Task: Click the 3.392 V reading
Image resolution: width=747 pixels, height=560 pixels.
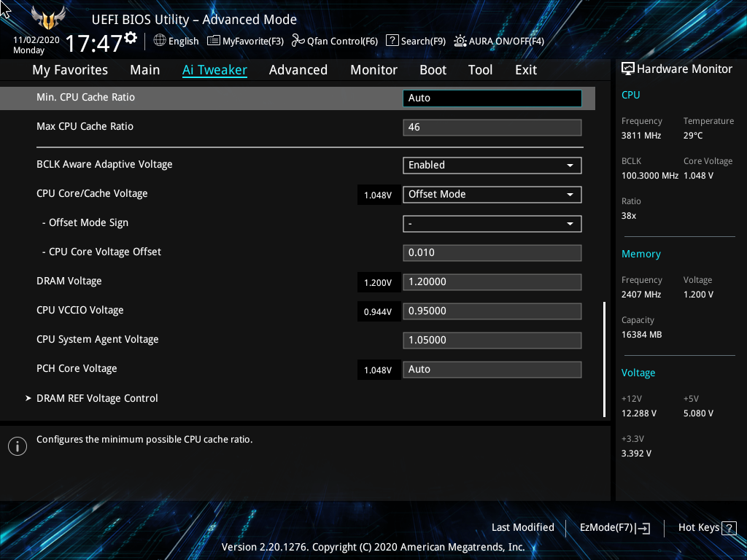Action: pos(636,454)
